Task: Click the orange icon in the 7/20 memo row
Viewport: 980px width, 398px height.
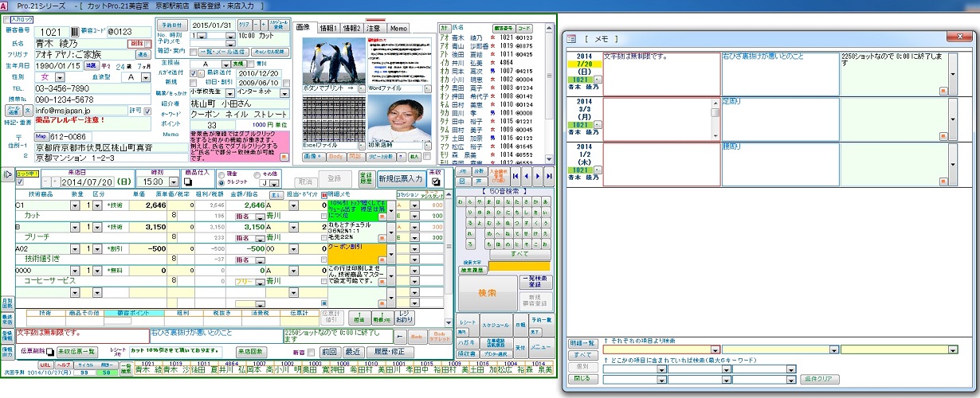Action: 942,91
